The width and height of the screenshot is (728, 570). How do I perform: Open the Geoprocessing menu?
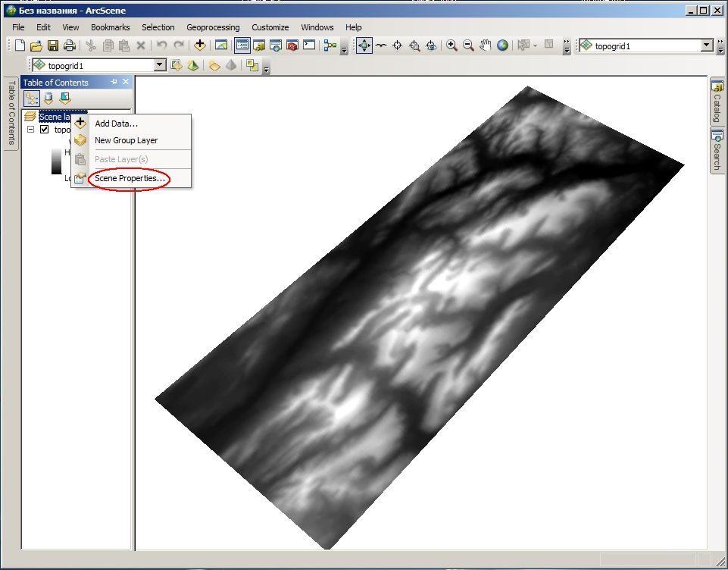[213, 27]
